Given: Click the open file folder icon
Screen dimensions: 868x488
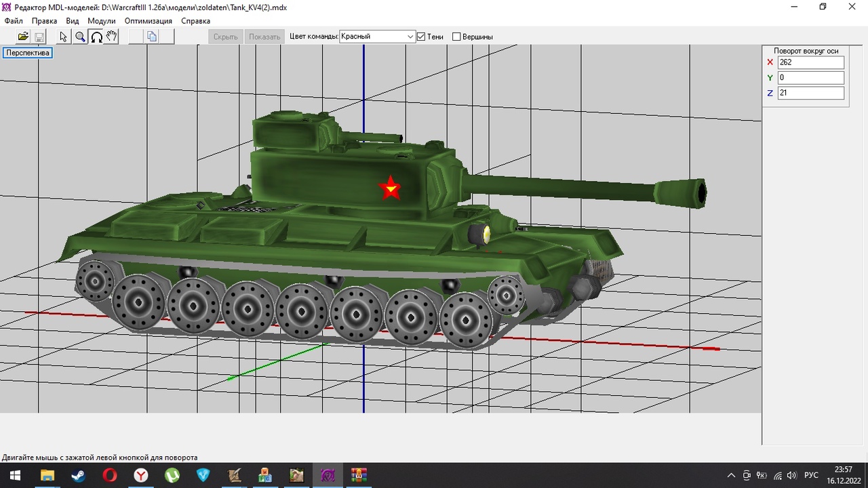Looking at the screenshot, I should pos(23,37).
